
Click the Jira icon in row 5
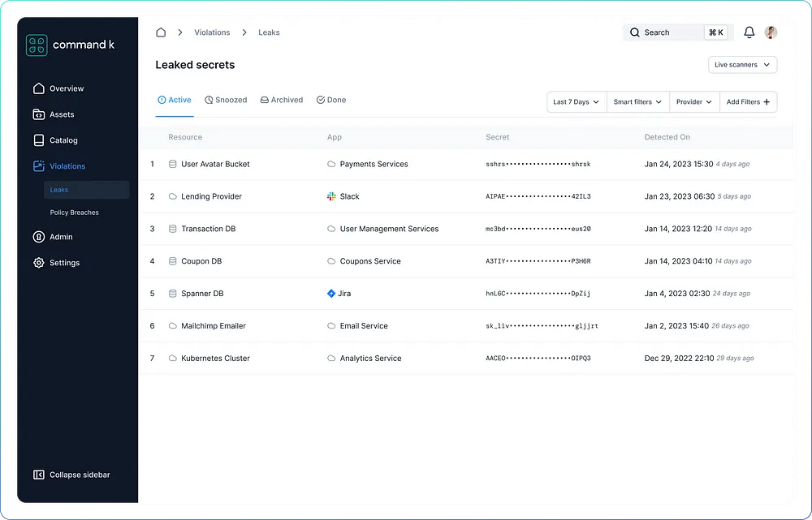pos(331,294)
